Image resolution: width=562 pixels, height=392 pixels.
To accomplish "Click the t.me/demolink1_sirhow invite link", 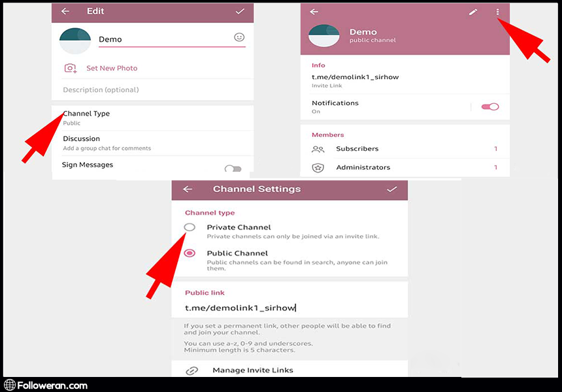I will coord(355,77).
